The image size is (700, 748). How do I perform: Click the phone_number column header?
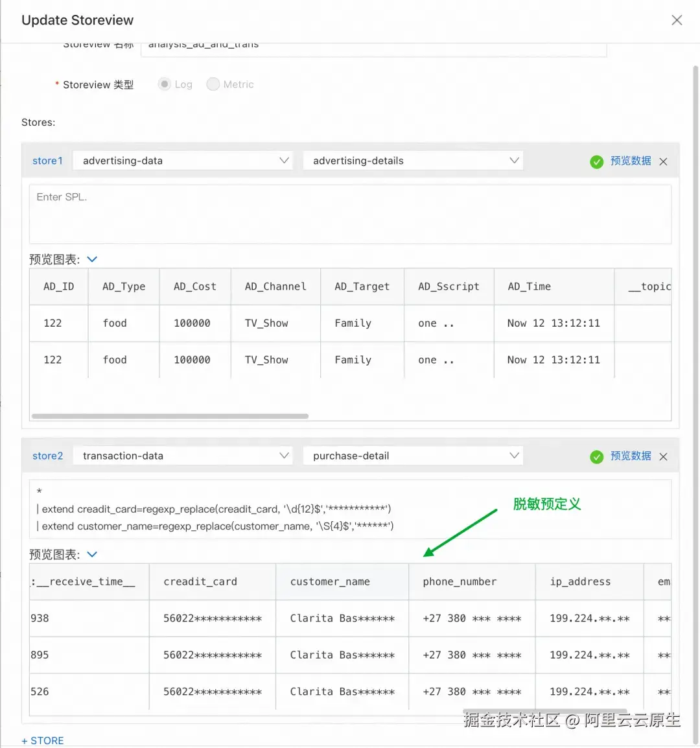pyautogui.click(x=472, y=581)
